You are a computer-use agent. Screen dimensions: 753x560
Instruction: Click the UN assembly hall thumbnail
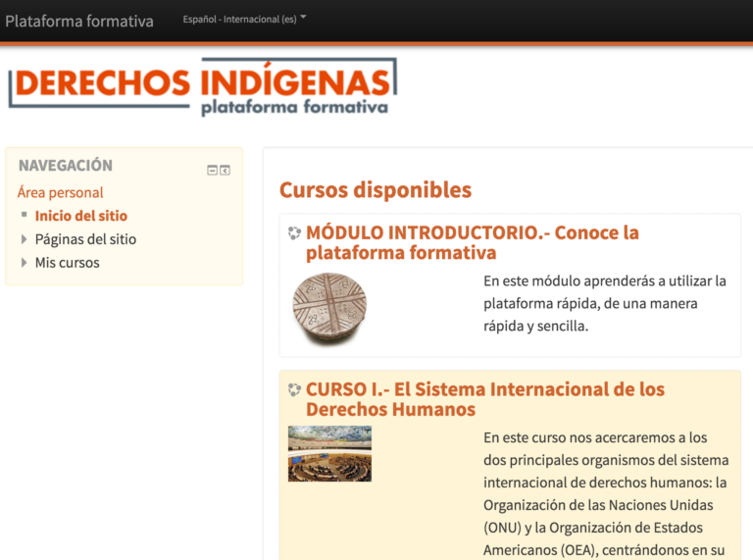point(329,453)
